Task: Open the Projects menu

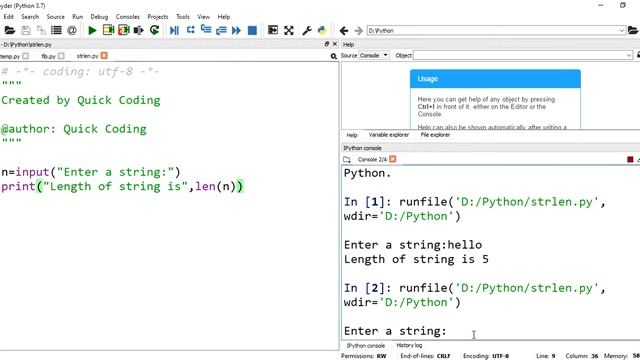Action: [158, 17]
